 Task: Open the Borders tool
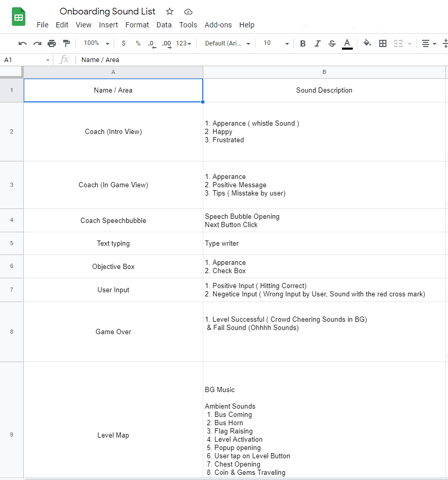[383, 43]
